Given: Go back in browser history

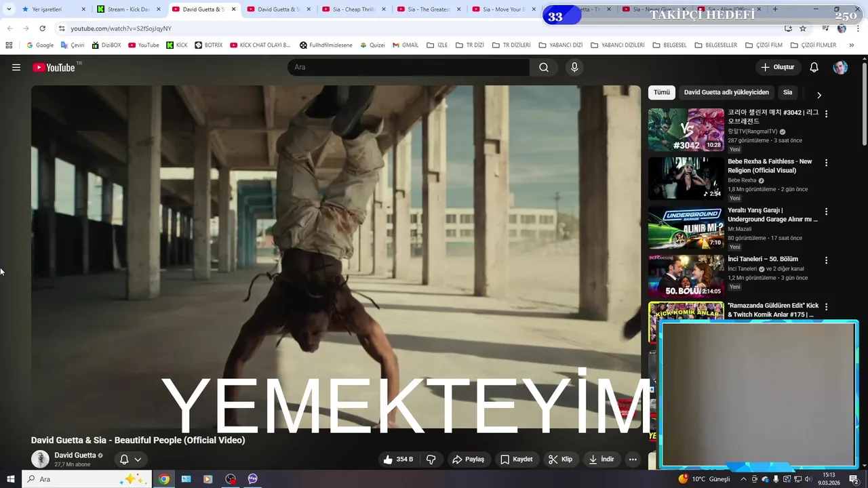Looking at the screenshot, I should click(9, 28).
